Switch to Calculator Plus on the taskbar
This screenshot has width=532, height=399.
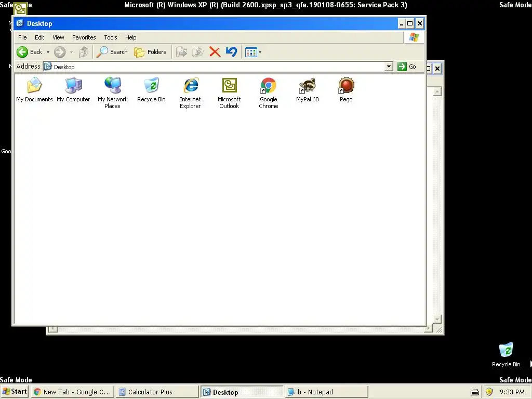[156, 392]
